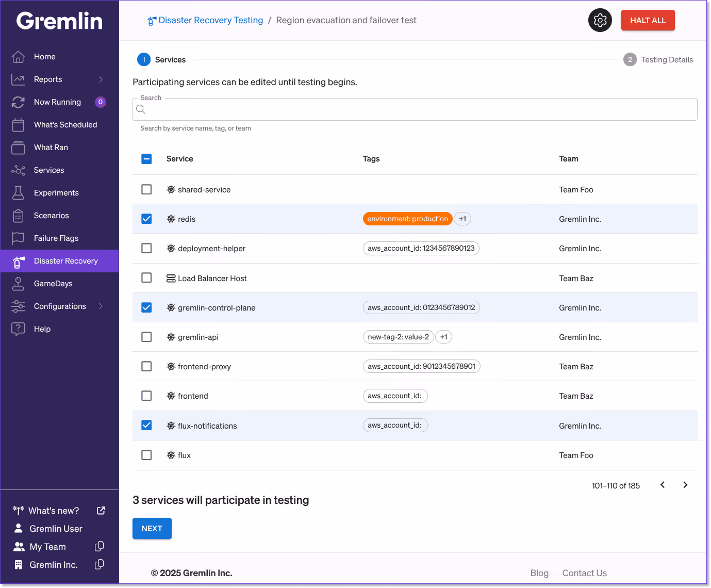Screen dimensions: 711x588
Task: Open What's new external link icon
Action: coord(101,510)
